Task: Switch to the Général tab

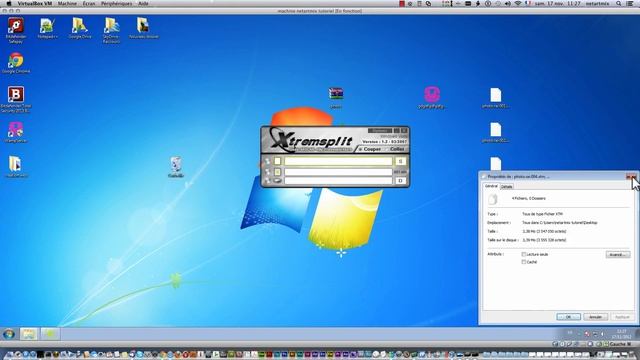Action: [x=491, y=186]
